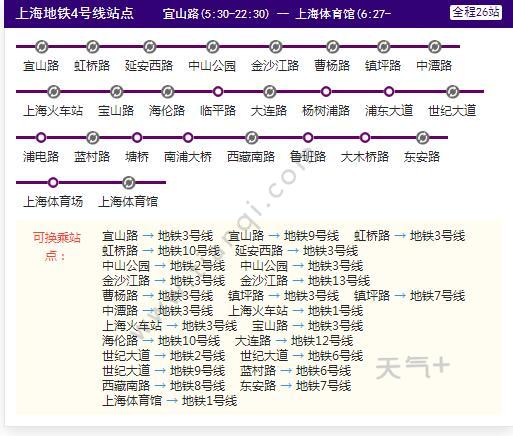Click the 全程26站 badge

point(476,13)
